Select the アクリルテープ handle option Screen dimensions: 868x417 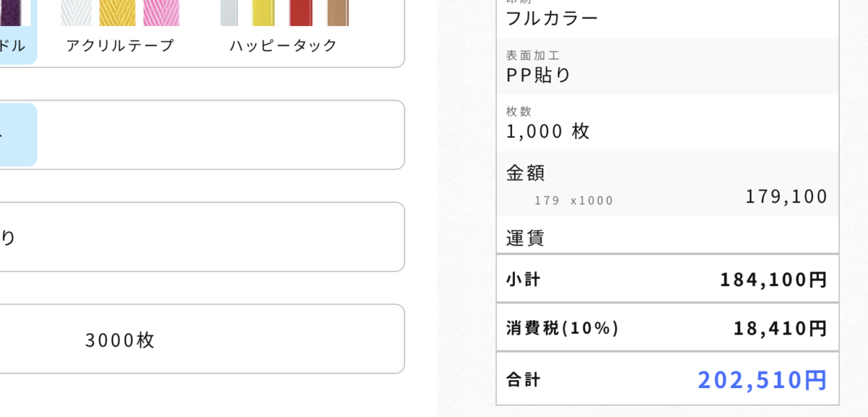[x=120, y=32]
